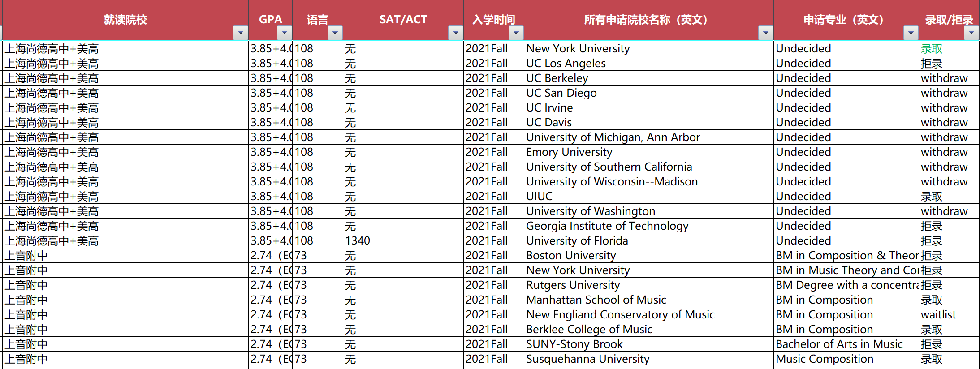Viewport: 980px width, 369px height.
Task: Click the 拒录 cell for Georgia Institute of Technology
Action: pos(949,226)
